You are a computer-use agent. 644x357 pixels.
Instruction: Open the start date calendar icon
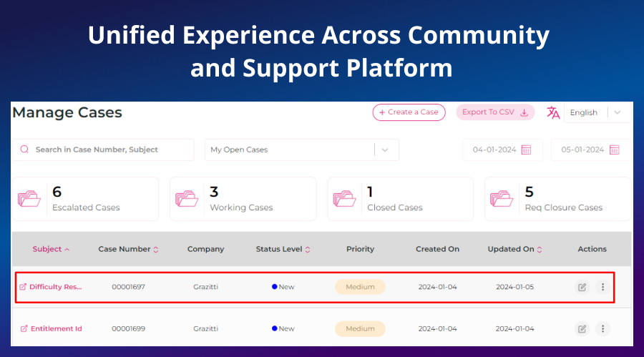point(526,150)
